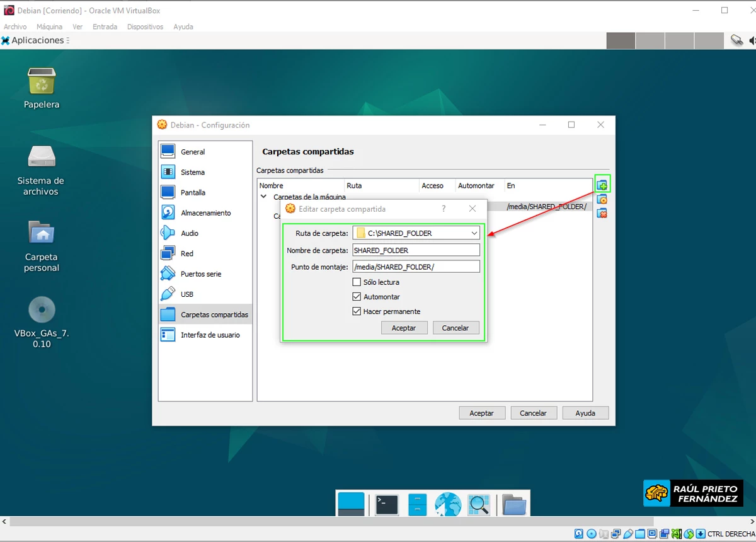Select the Nombre de carpeta text field
The height and width of the screenshot is (542, 756).
(416, 250)
